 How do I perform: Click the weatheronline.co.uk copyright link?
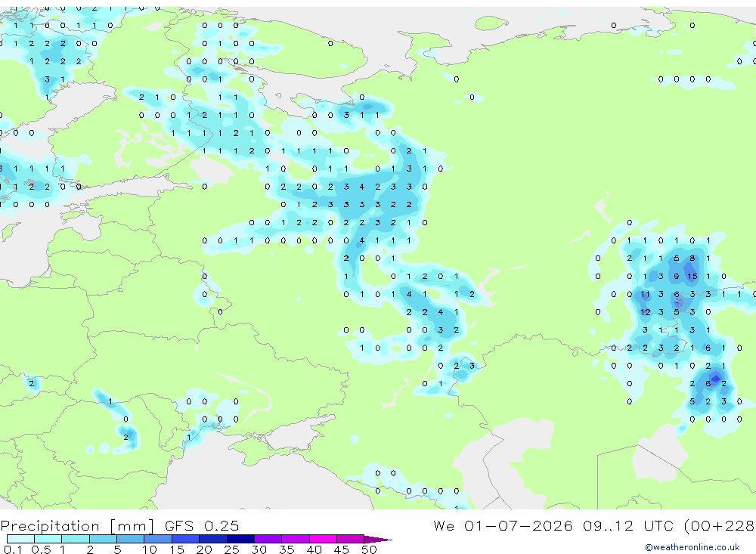(692, 547)
